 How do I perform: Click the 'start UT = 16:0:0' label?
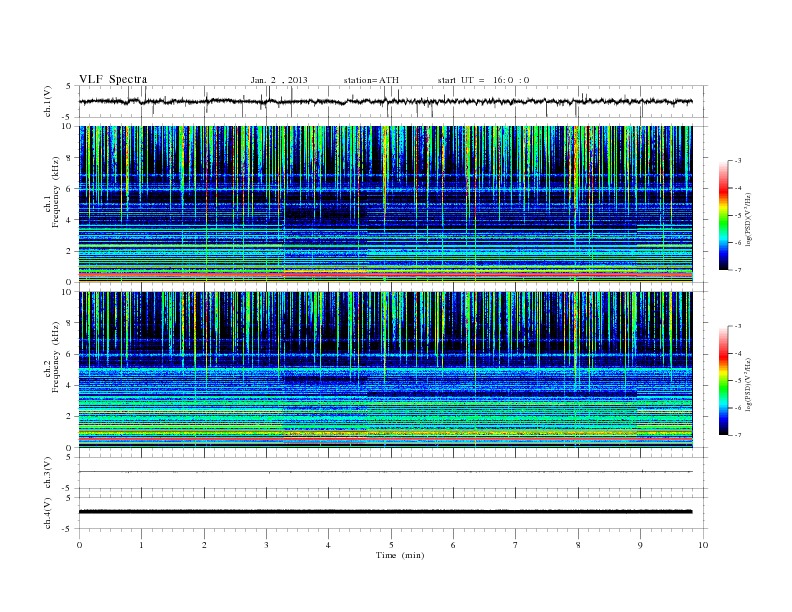(483, 80)
